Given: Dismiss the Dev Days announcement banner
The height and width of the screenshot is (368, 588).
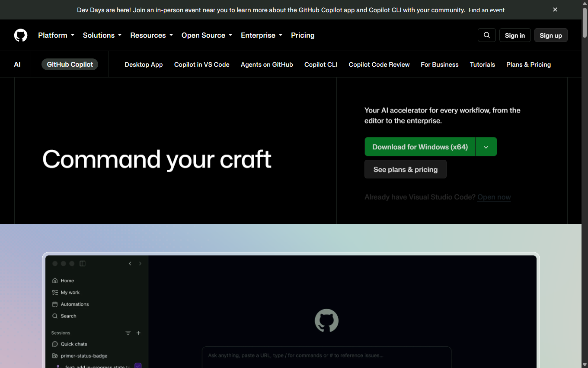Looking at the screenshot, I should coord(555,10).
